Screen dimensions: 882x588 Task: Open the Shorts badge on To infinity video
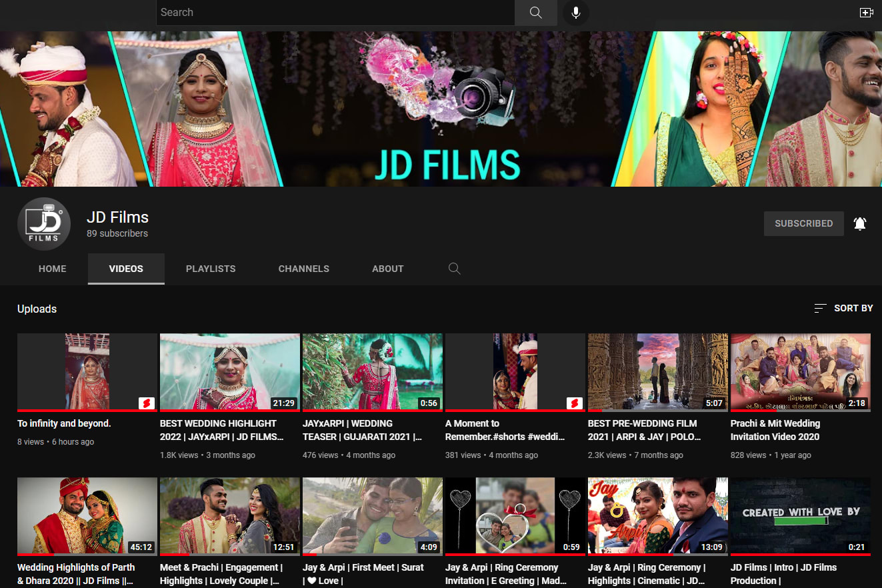coord(146,403)
